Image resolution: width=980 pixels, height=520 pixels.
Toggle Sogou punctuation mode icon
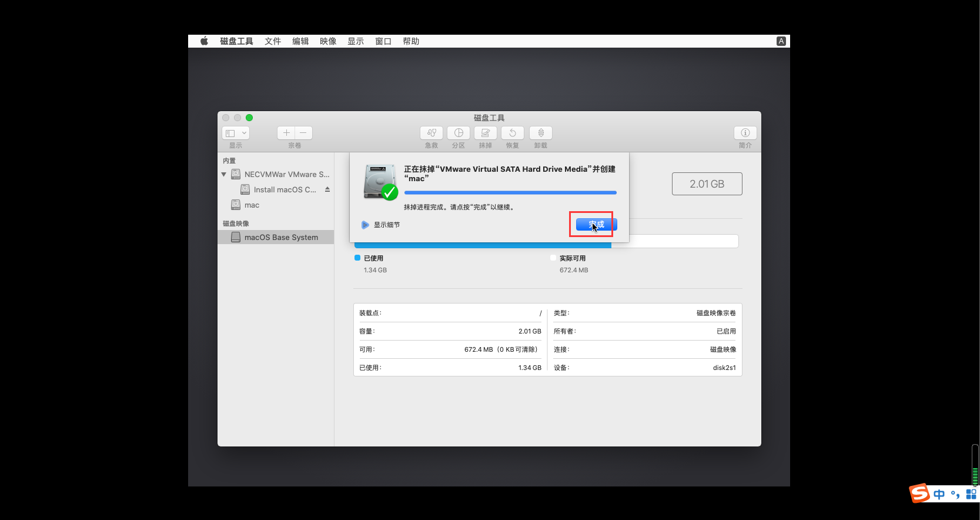pos(955,494)
